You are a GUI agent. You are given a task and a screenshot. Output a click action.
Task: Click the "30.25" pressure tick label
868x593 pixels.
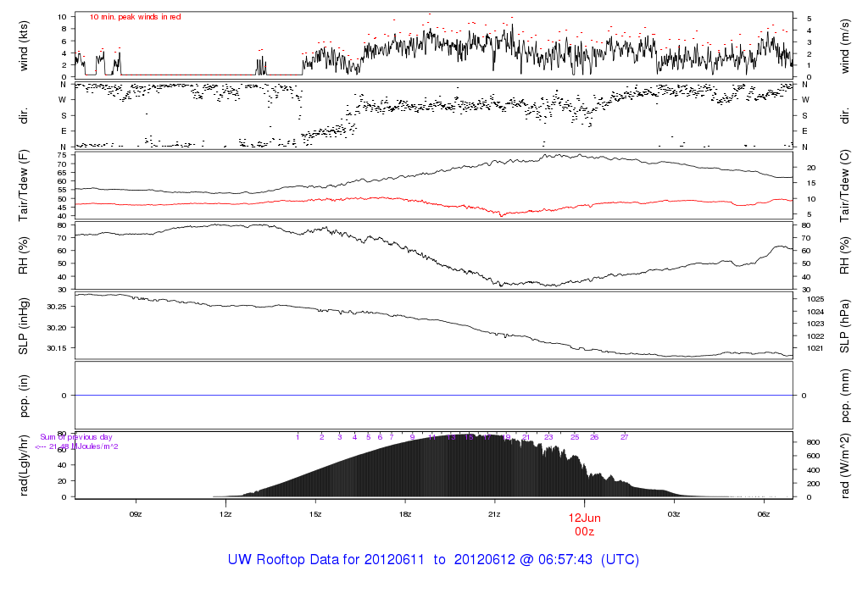pyautogui.click(x=57, y=307)
